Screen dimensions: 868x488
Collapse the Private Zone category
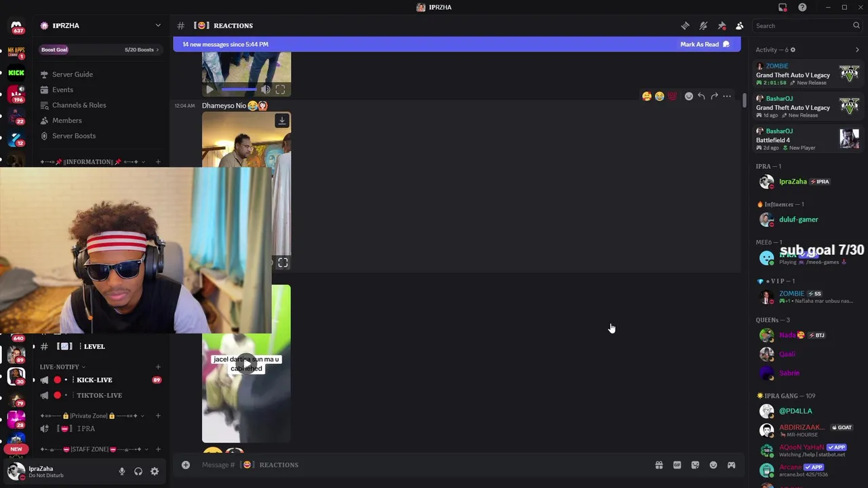[92, 415]
